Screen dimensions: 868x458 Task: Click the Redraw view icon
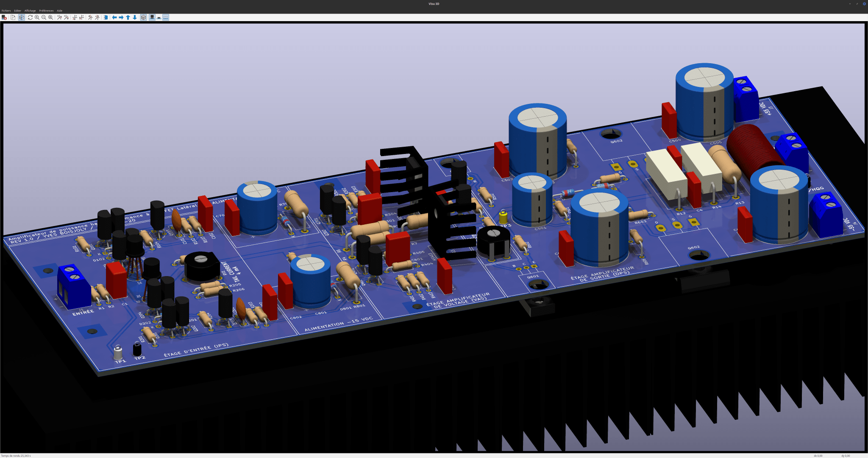click(30, 17)
